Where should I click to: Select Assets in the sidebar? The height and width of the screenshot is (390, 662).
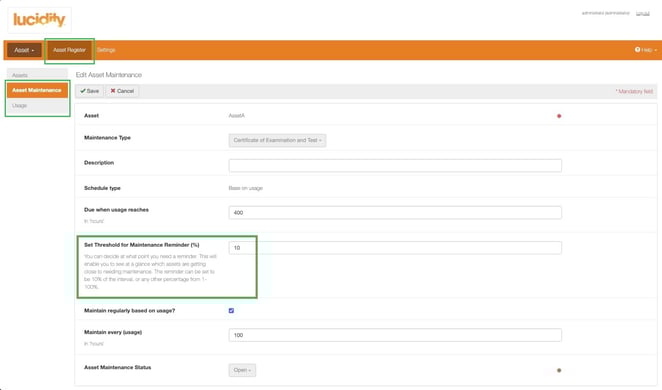(37, 75)
